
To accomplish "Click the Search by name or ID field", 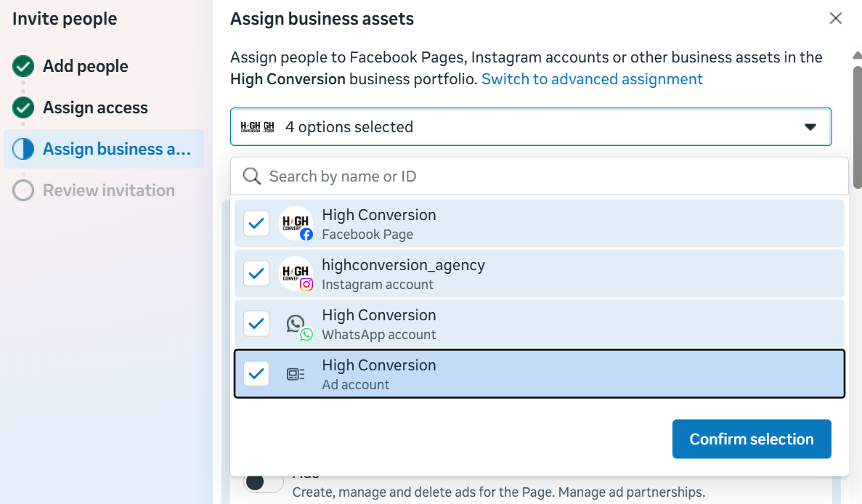I will pyautogui.click(x=552, y=176).
